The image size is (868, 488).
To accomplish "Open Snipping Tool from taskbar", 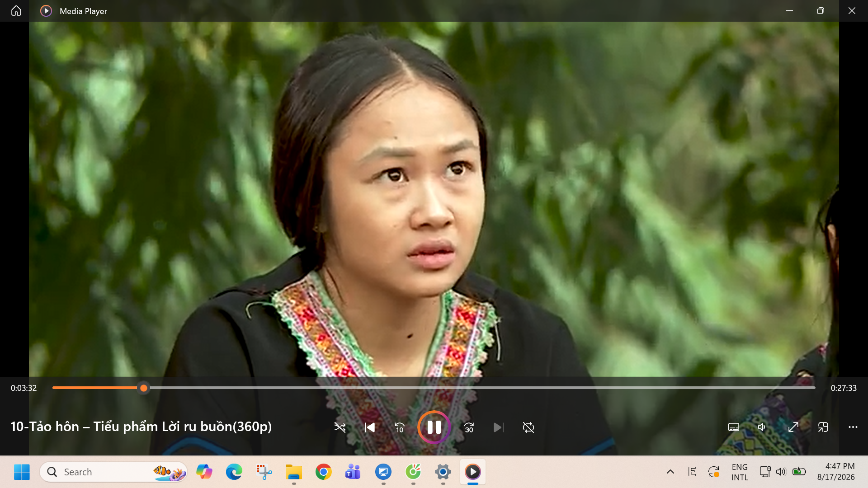I will (264, 472).
